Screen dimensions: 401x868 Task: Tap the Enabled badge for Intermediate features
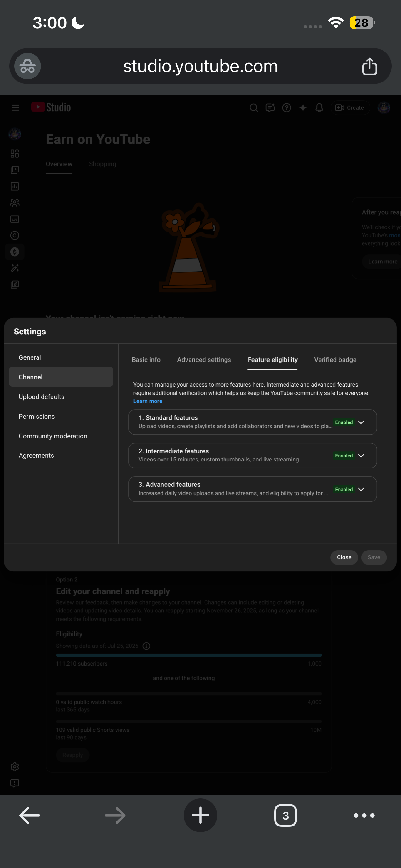(x=344, y=456)
